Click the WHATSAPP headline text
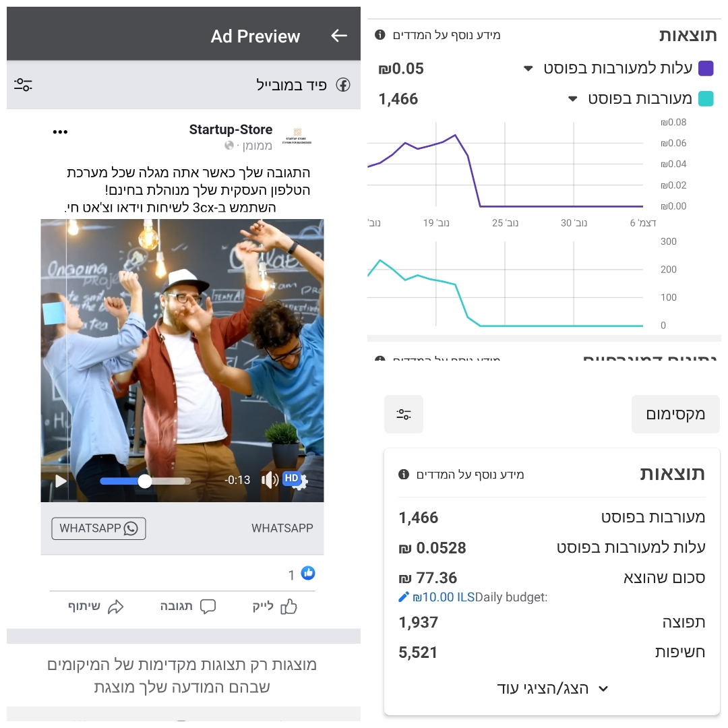 tap(282, 528)
